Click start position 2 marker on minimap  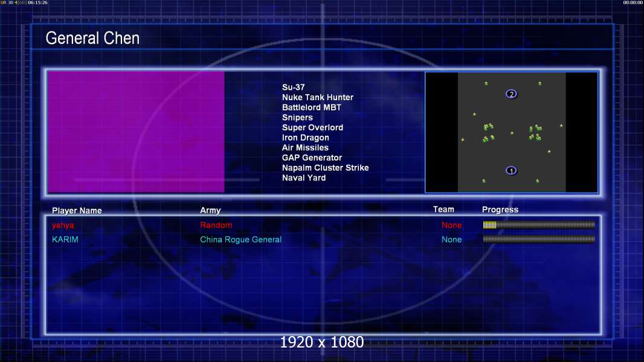pos(511,94)
